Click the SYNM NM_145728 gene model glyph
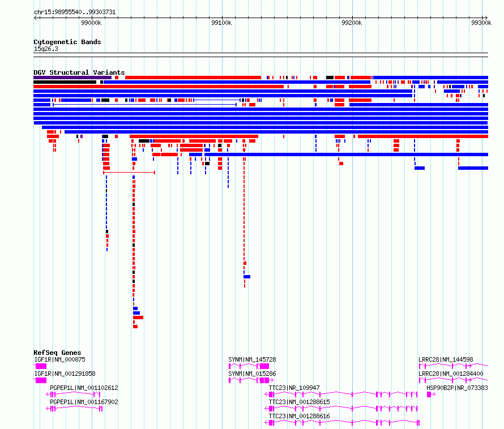The height and width of the screenshot is (429, 504). (249, 366)
